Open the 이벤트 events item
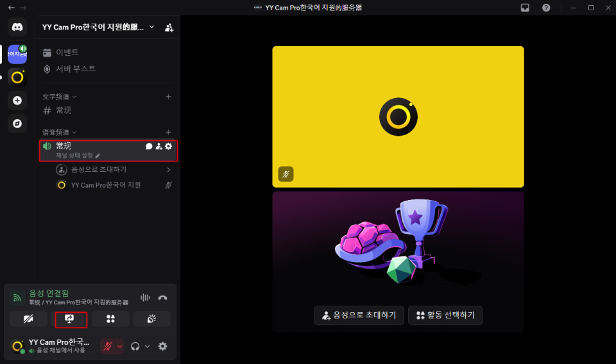The height and width of the screenshot is (364, 616). pyautogui.click(x=67, y=53)
